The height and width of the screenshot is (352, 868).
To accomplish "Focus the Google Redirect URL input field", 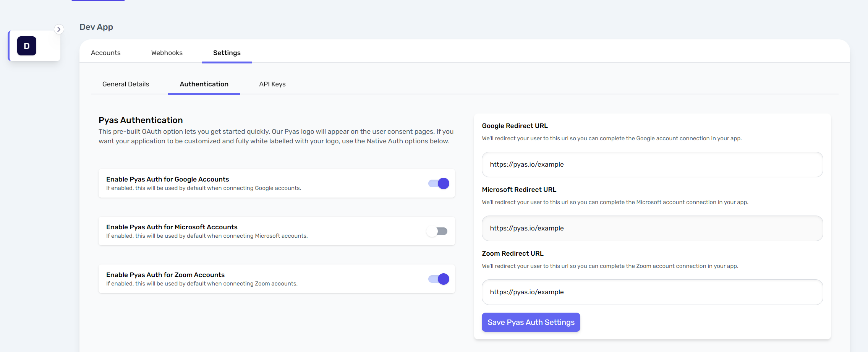I will coord(652,164).
